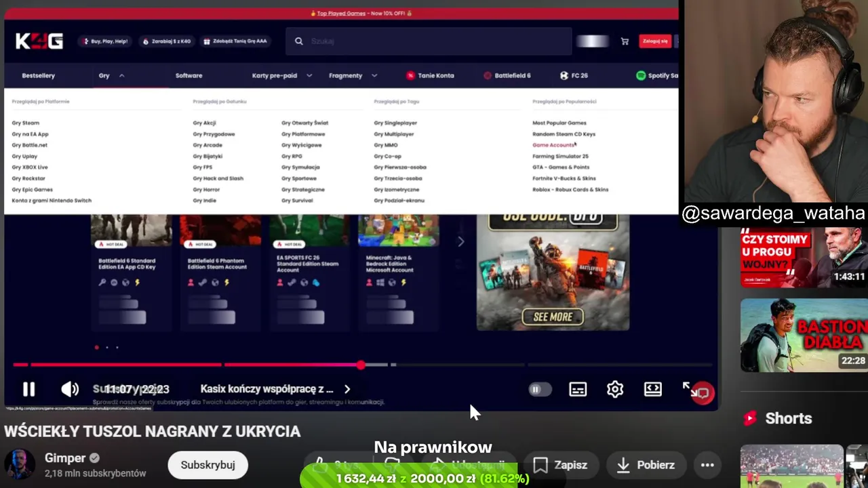The image size is (868, 488).
Task: Click the Subskrybuj button
Action: (208, 465)
